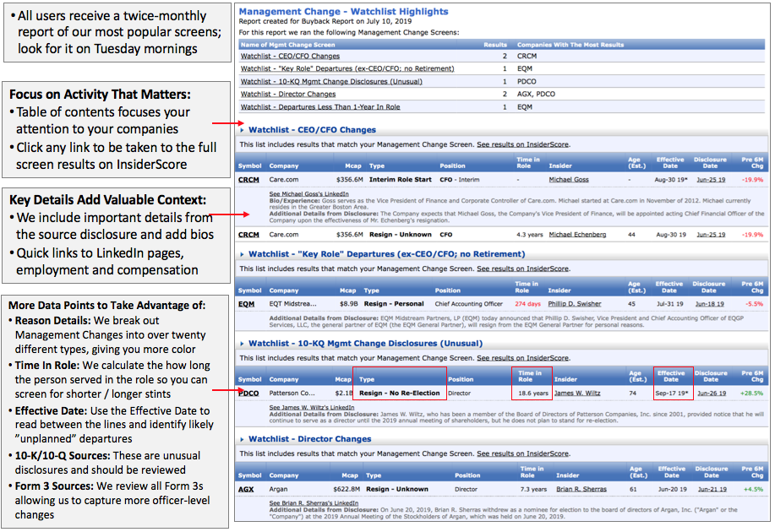View insider profile for Brian R. Sherras

click(x=581, y=489)
